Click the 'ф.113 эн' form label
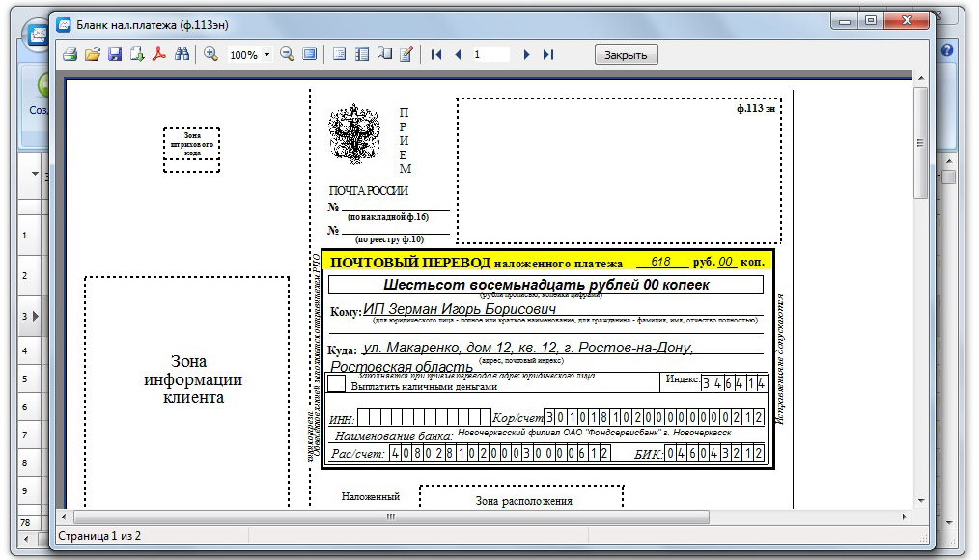 click(755, 109)
